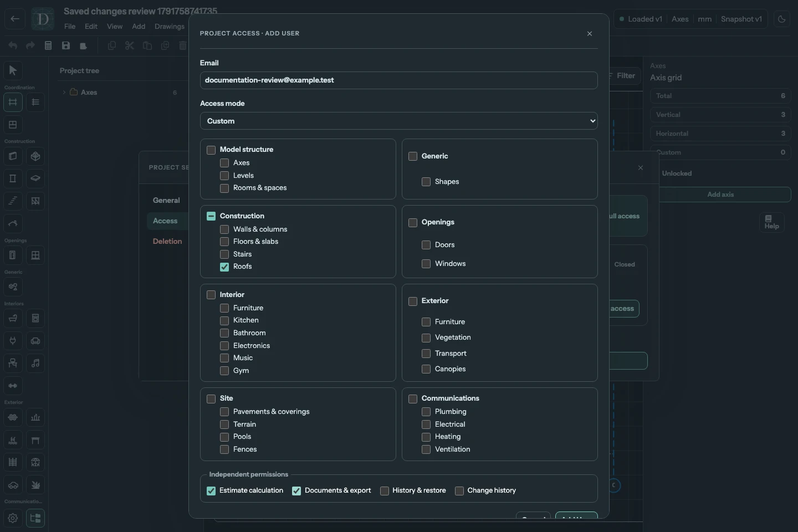Select the Bathtub interior tool icon
Image resolution: width=798 pixels, height=532 pixels.
[x=13, y=318]
